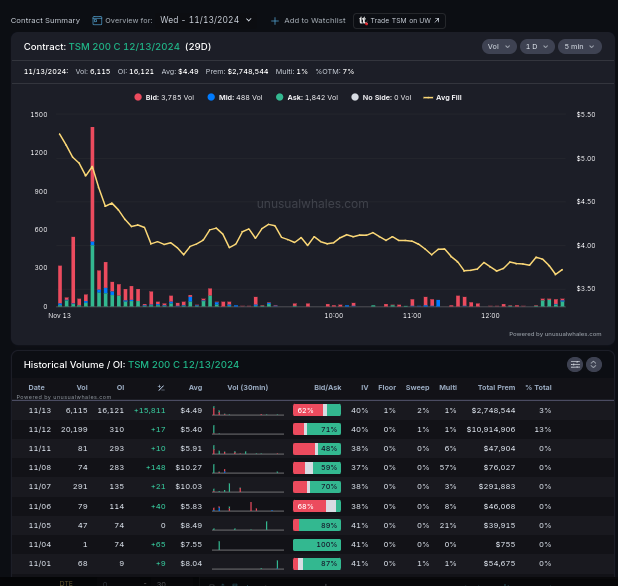Sort table by OI column
The height and width of the screenshot is (586, 618).
(120, 387)
